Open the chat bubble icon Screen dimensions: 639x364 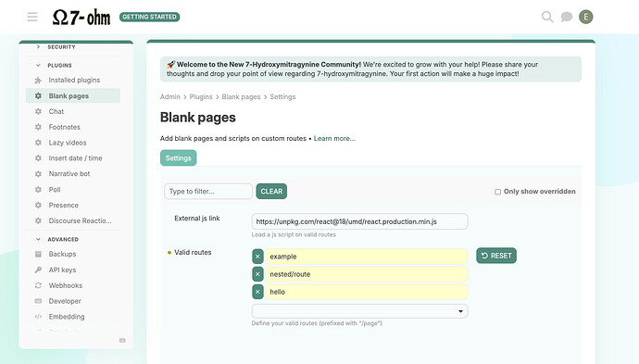point(567,17)
